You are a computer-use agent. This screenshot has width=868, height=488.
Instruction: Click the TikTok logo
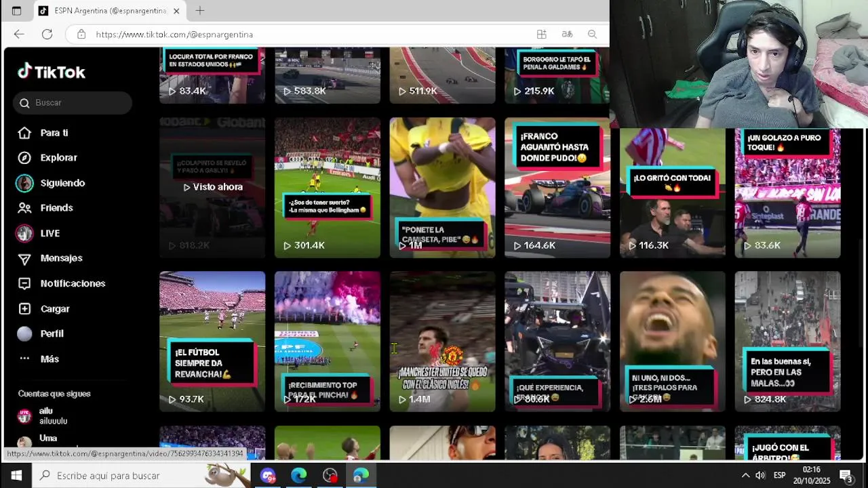point(52,71)
